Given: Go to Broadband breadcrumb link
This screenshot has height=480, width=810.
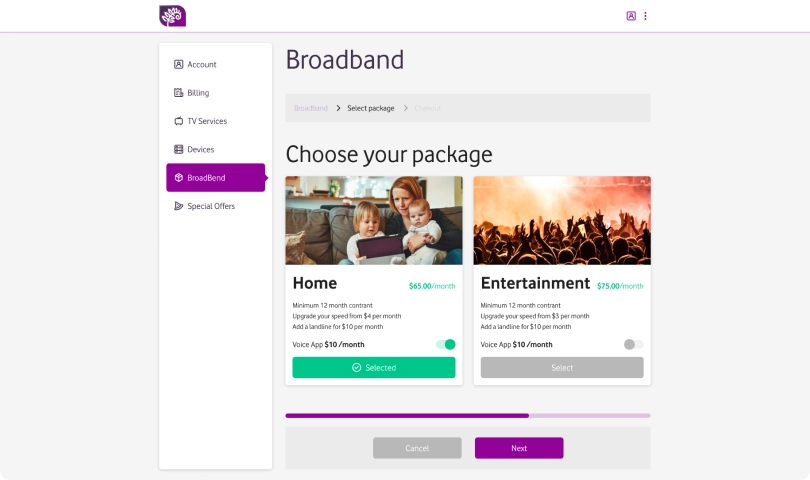Looking at the screenshot, I should coord(311,108).
